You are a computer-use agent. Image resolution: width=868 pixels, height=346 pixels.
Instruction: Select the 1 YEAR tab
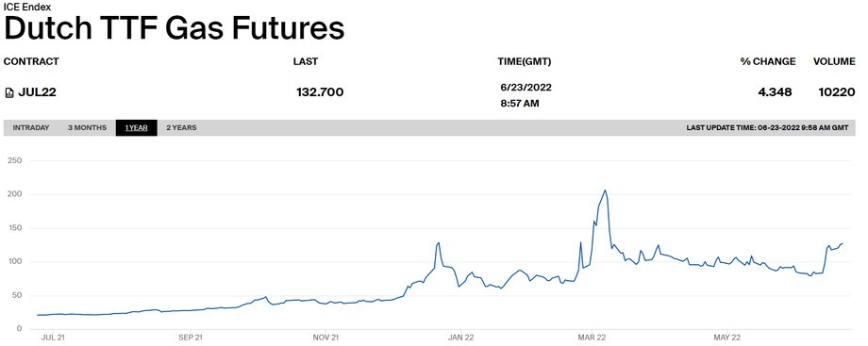tap(136, 128)
